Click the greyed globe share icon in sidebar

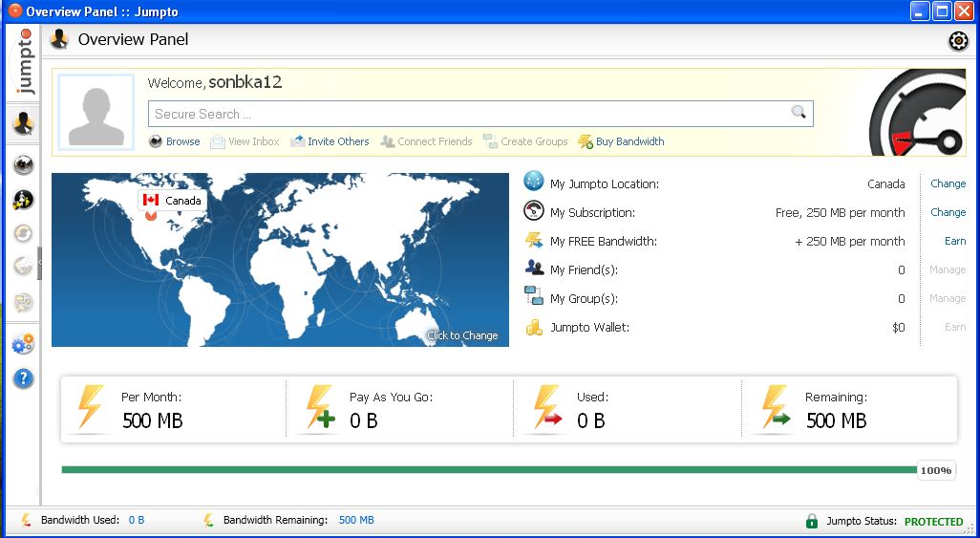click(x=23, y=267)
